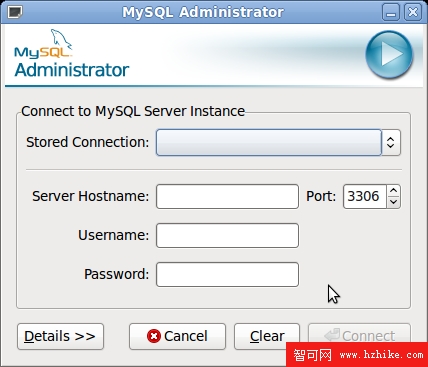Screen dimensions: 428x367
Task: Focus the Username input field
Action: pos(227,236)
